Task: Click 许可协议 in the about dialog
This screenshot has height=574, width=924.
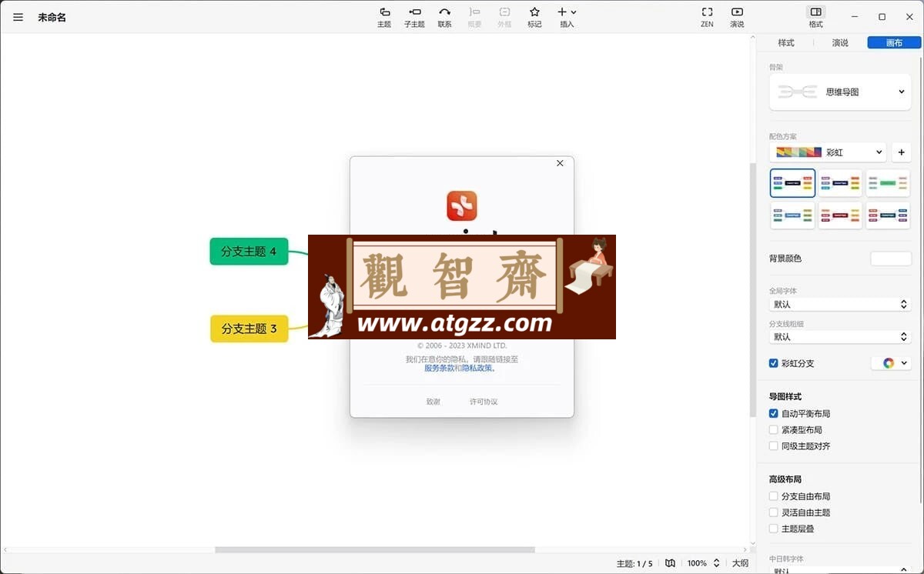Action: tap(484, 402)
